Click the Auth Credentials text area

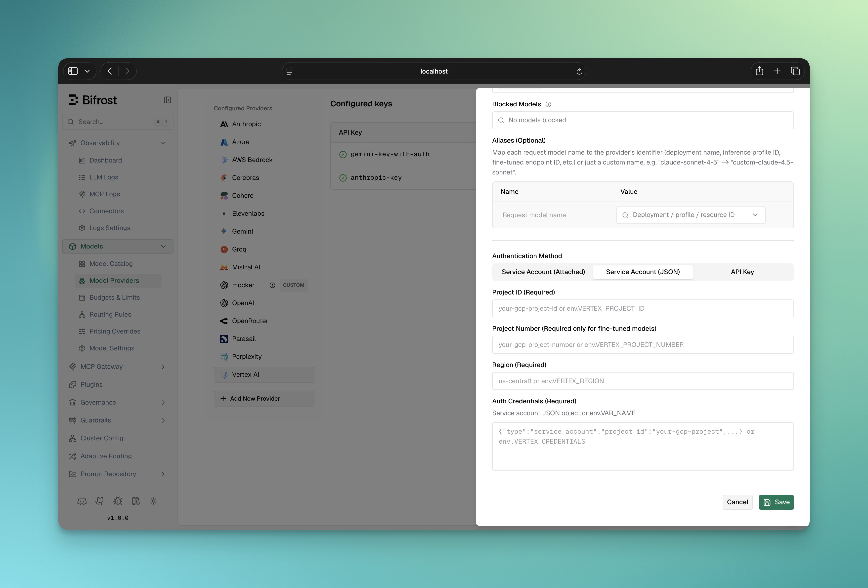click(x=643, y=447)
